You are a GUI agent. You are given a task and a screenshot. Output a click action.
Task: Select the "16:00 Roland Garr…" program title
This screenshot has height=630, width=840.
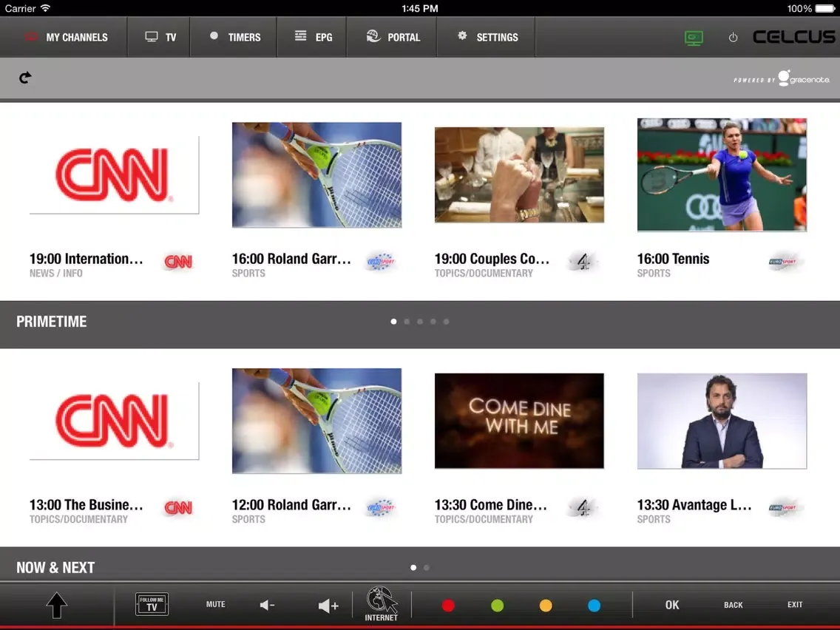coord(291,259)
